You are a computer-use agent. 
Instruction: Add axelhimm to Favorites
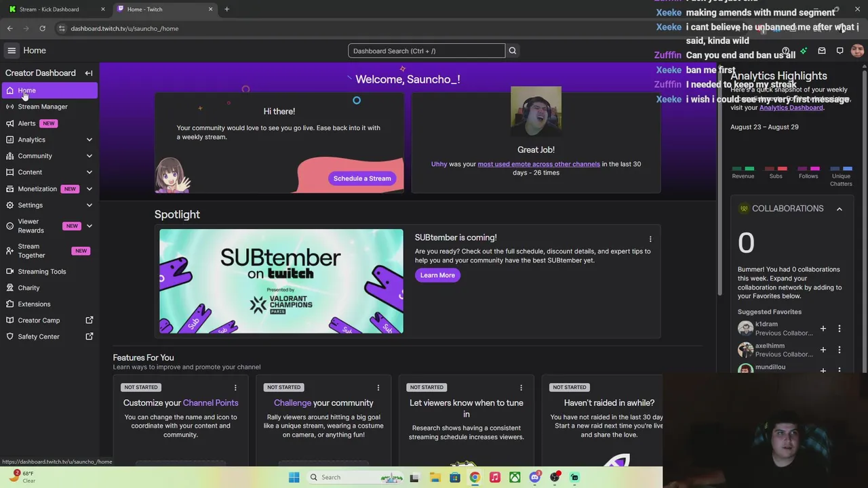pyautogui.click(x=823, y=350)
